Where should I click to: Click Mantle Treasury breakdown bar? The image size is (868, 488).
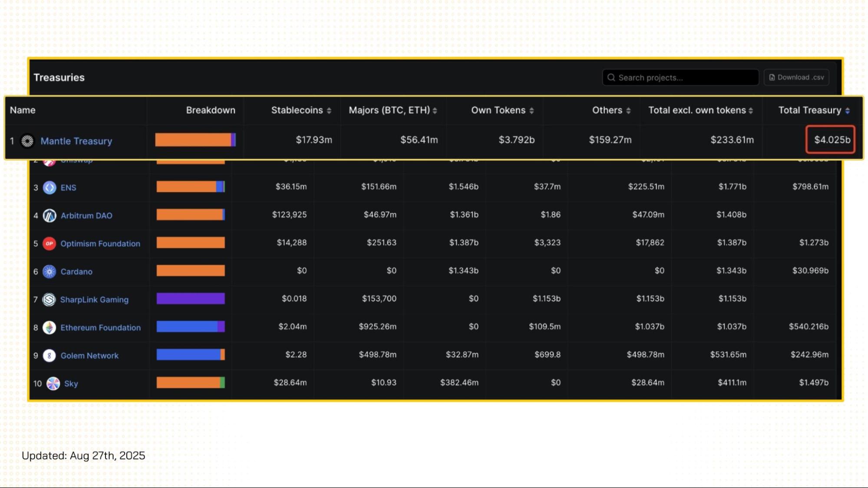[x=195, y=140]
